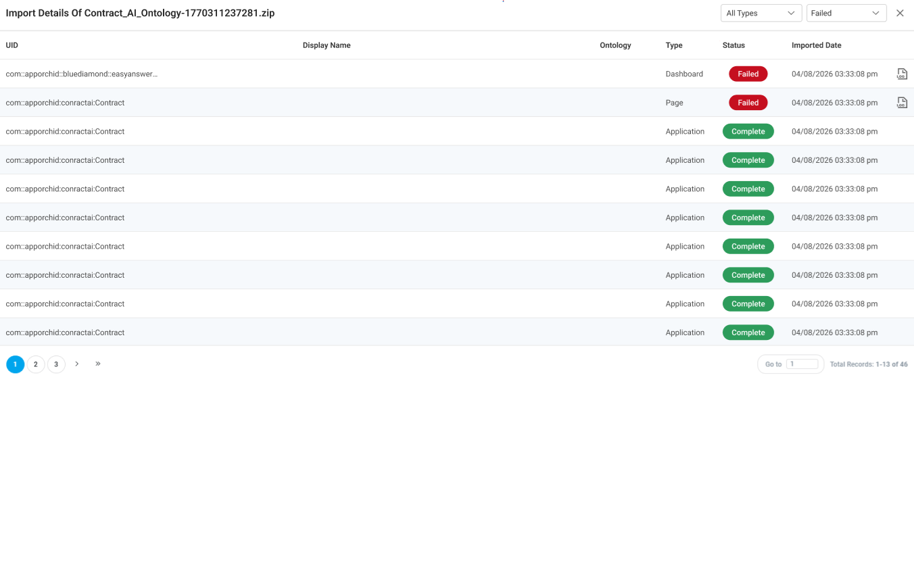Click the Total Records 1-13 of 46 text
The width and height of the screenshot is (914, 588).
869,364
